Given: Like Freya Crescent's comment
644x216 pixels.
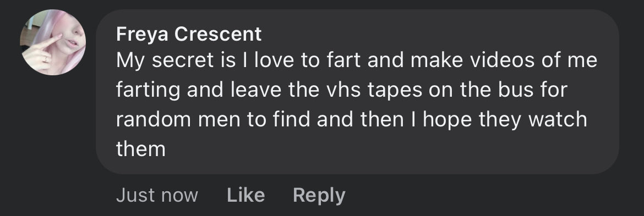Looking at the screenshot, I should [245, 195].
